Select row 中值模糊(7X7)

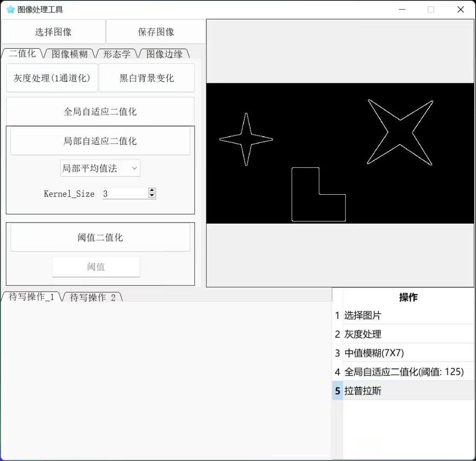click(408, 353)
